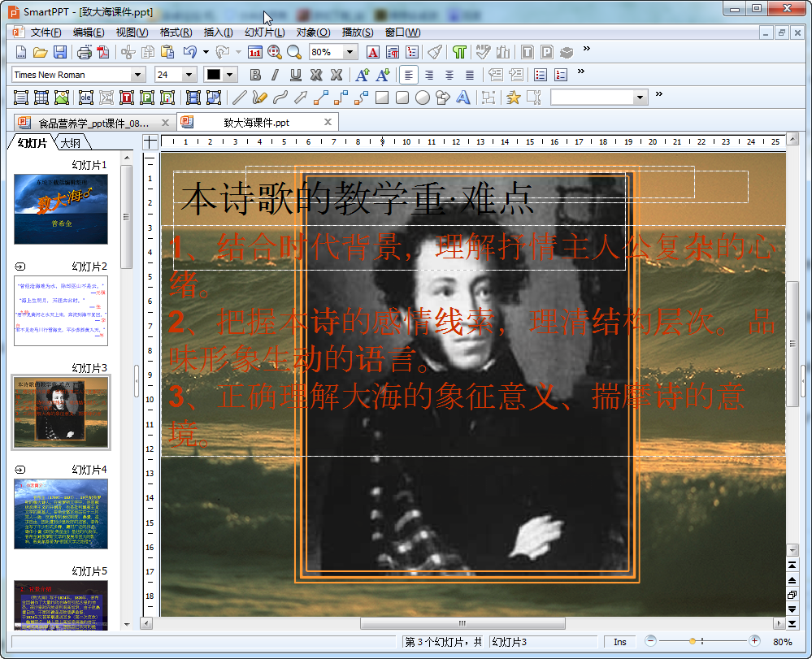Screen dimensions: 812x659
Task: Open the font size 24 dropdown
Action: pyautogui.click(x=189, y=75)
